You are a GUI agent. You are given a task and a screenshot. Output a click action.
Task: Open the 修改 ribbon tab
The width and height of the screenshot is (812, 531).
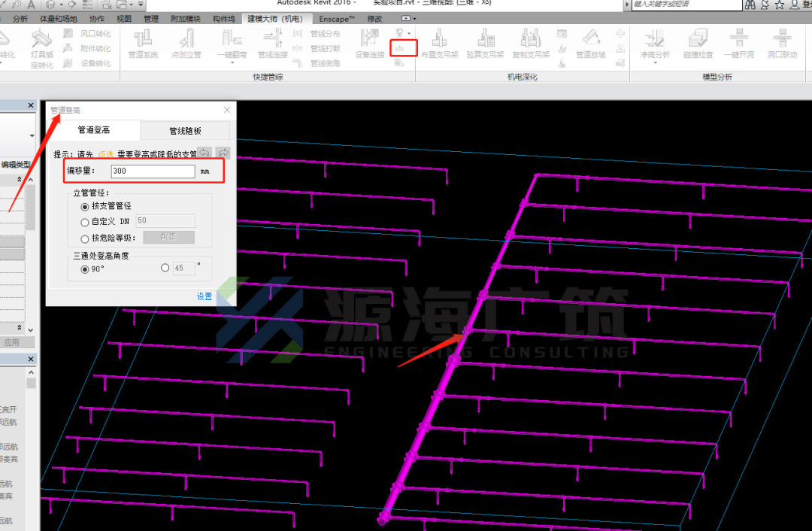(x=374, y=19)
